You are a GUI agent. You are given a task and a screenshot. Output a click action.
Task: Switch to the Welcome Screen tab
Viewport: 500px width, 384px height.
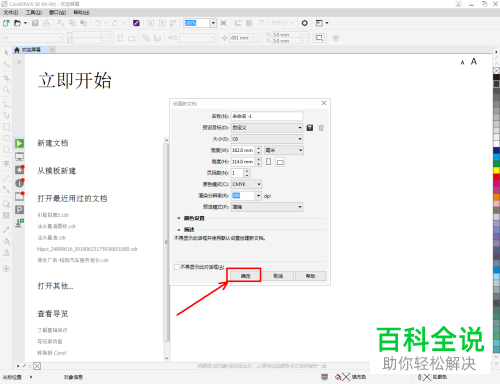pyautogui.click(x=31, y=50)
